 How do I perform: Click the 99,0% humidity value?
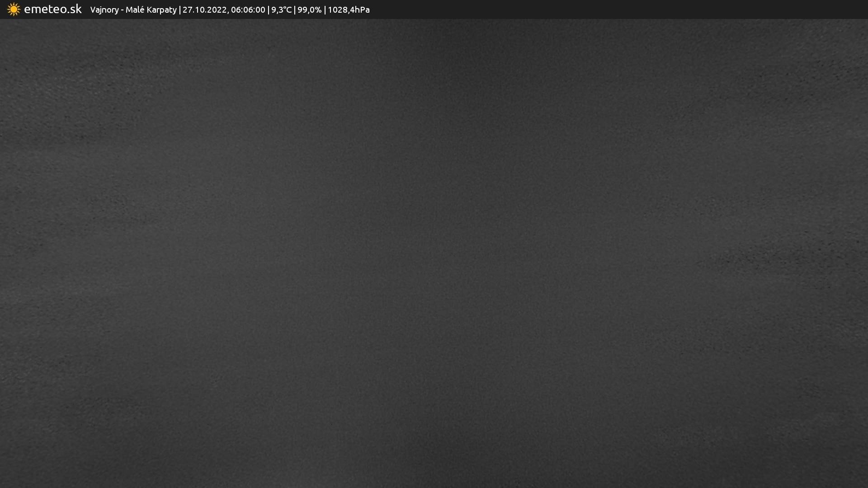pos(309,10)
